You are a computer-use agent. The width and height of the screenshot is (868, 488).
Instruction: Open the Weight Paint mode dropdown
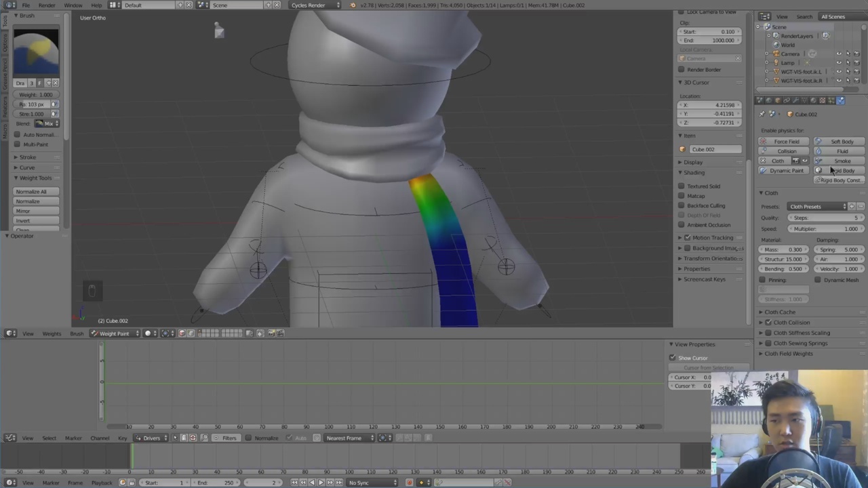[115, 333]
